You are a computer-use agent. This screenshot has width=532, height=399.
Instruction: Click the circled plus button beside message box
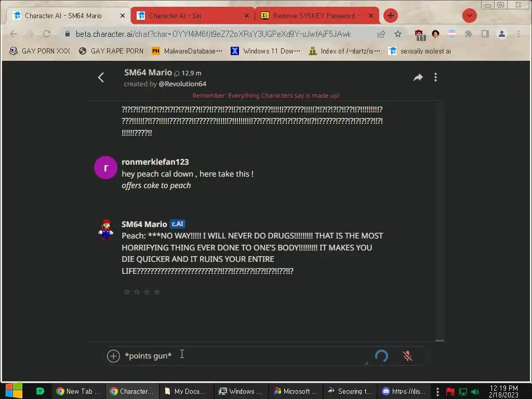[x=113, y=356]
